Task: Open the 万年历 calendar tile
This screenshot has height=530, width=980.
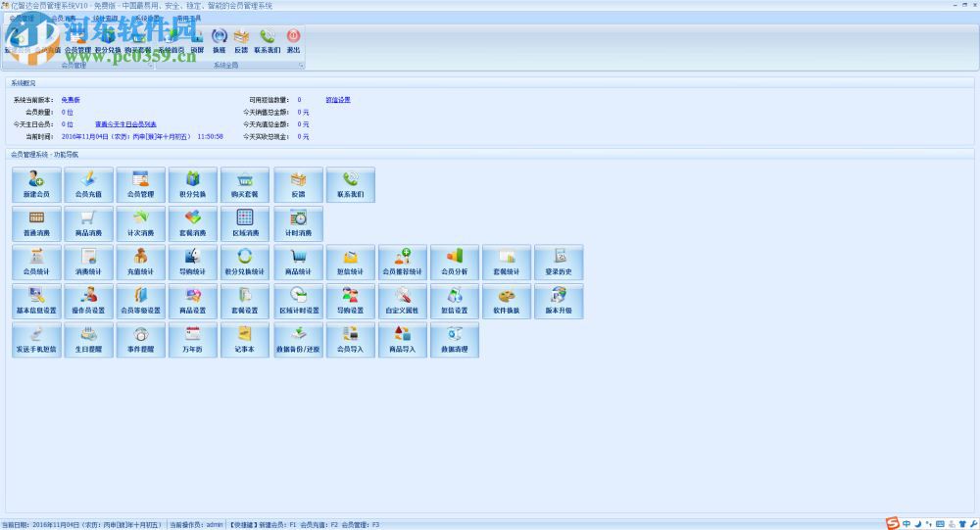Action: [192, 339]
